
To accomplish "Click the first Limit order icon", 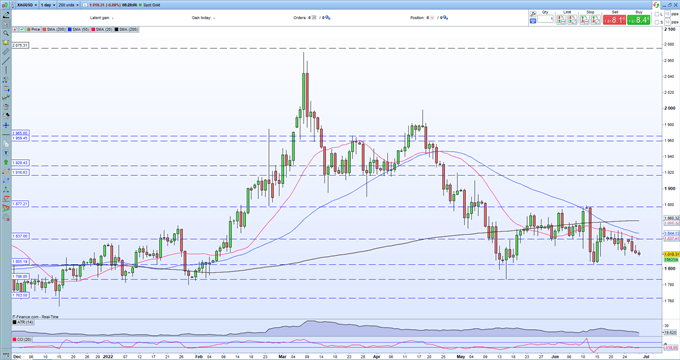I will coord(561,20).
